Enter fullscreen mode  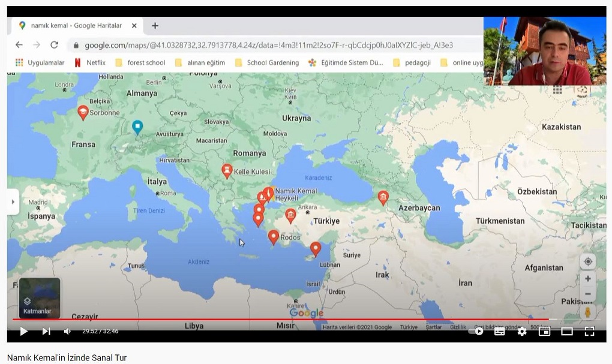pos(589,331)
